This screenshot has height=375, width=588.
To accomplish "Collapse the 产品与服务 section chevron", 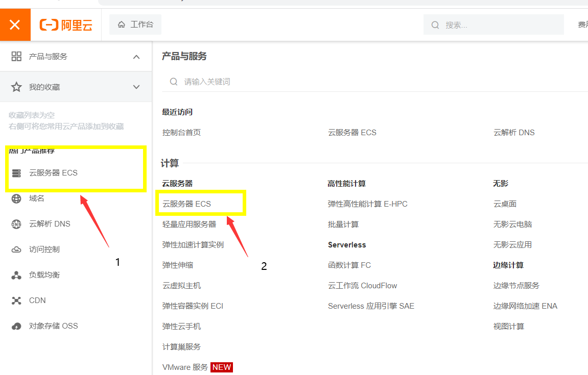I will tap(136, 56).
